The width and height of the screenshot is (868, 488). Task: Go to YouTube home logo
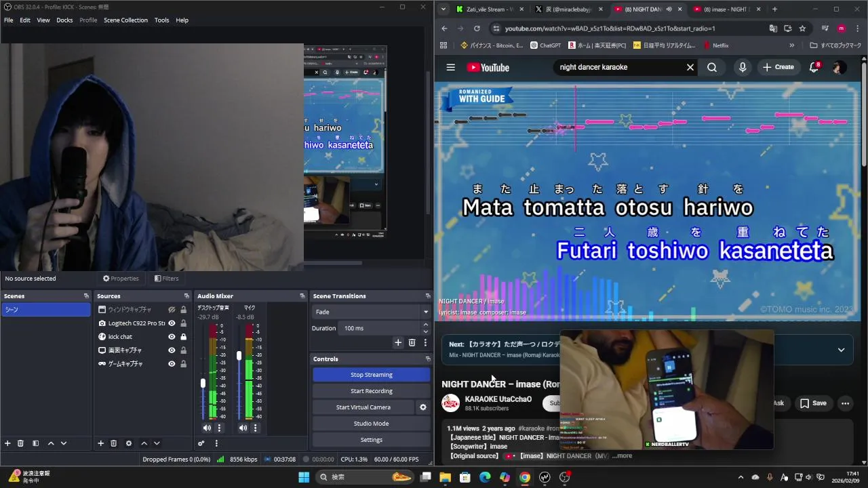click(x=488, y=67)
